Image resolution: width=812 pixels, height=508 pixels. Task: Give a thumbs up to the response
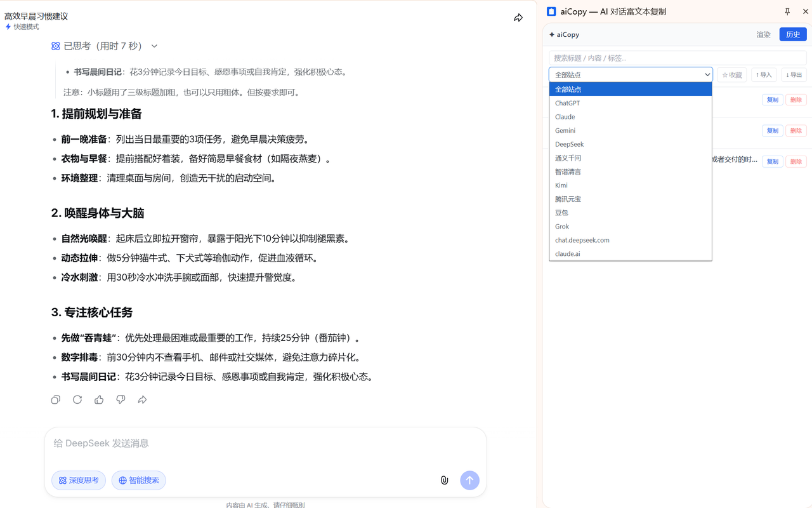(x=98, y=399)
